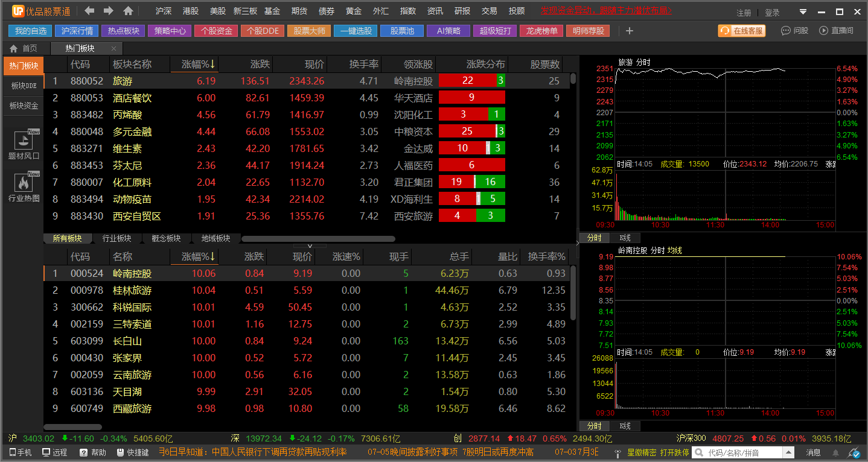Click the 在线客服 button

741,31
